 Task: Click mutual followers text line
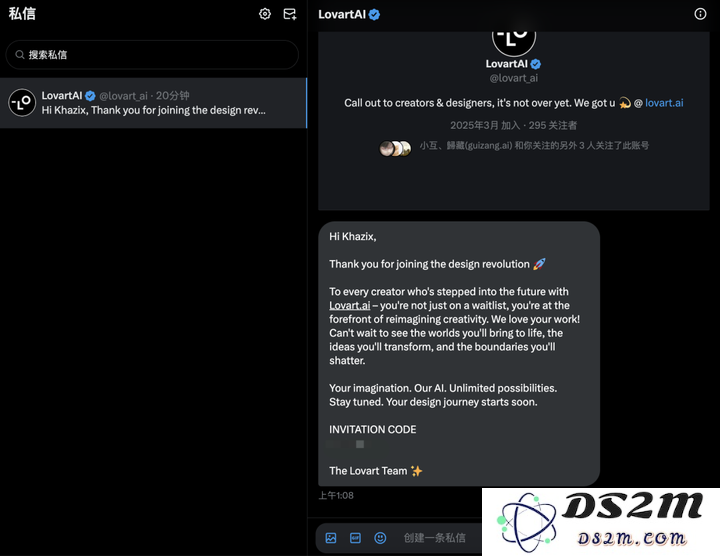point(534,146)
